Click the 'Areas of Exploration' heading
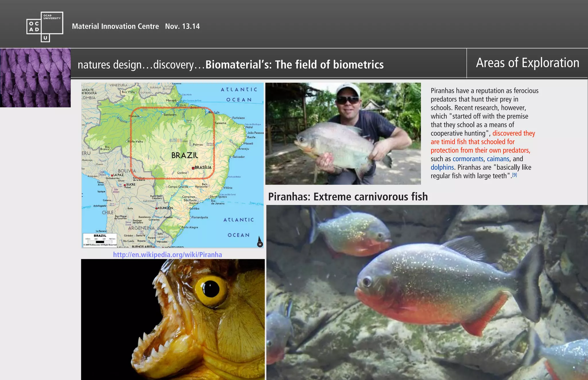 coord(528,63)
